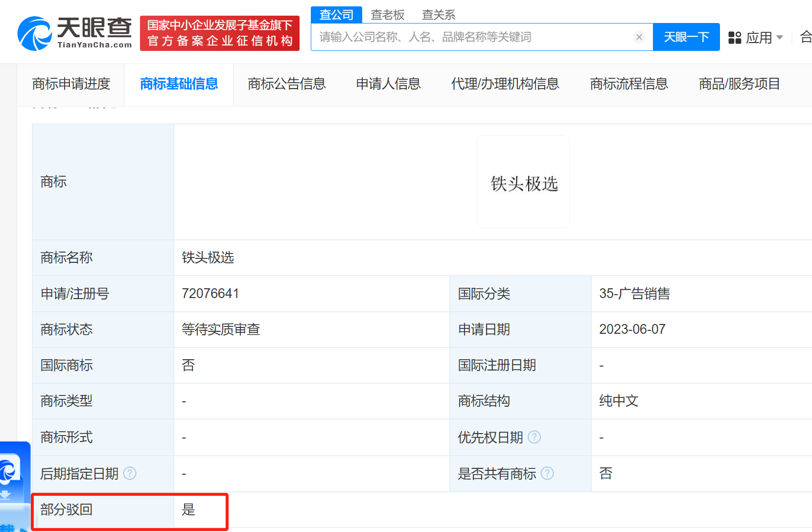Click the 商标结构 field label

coord(484,401)
